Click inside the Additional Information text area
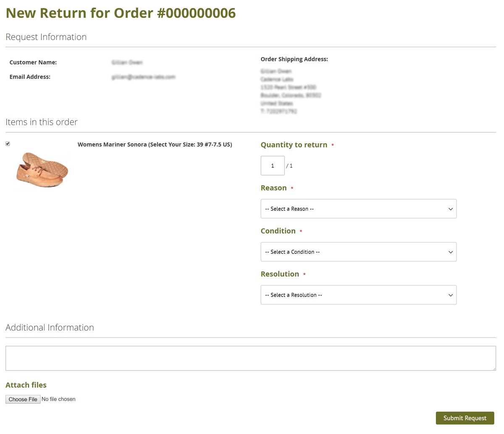This screenshot has height=434, width=504. coord(251,358)
